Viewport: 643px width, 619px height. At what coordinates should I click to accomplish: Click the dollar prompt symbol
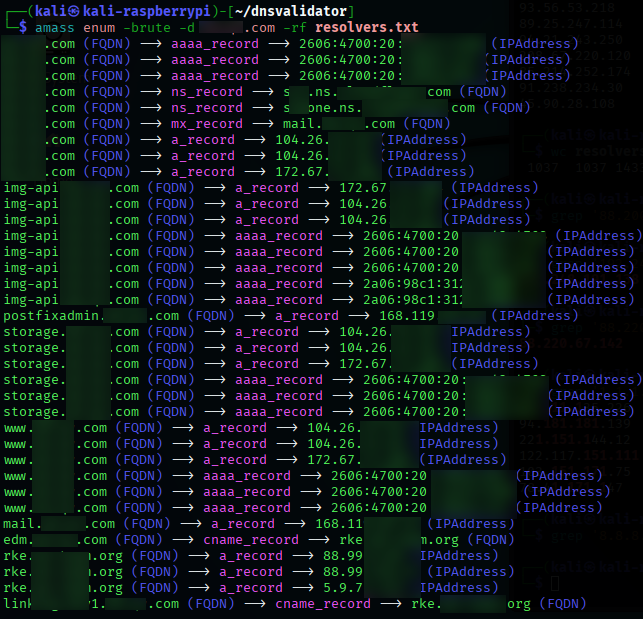[x=23, y=27]
